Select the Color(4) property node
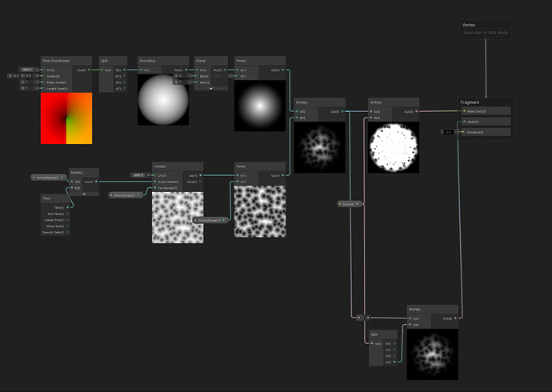 pyautogui.click(x=349, y=204)
